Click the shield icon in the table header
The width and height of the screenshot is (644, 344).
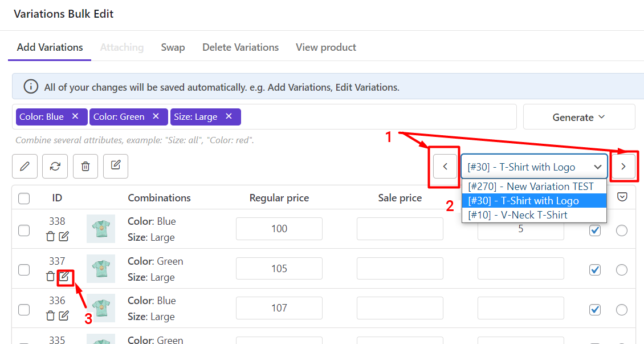tap(622, 197)
